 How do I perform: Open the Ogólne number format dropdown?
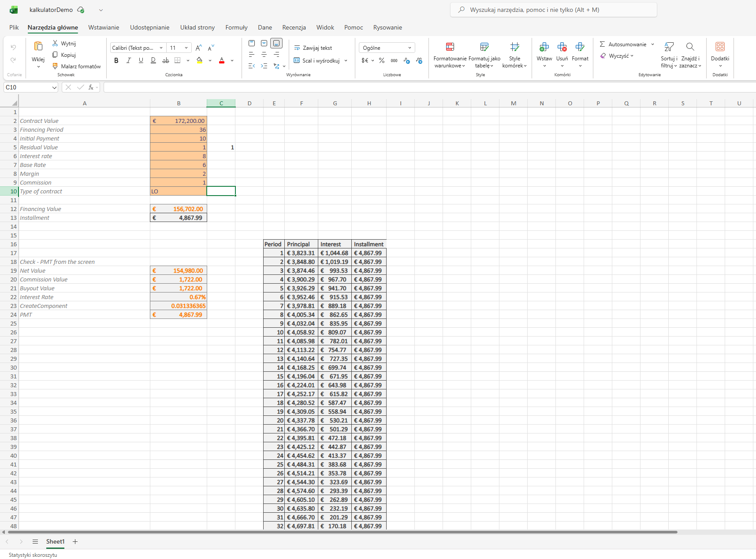[x=386, y=47]
